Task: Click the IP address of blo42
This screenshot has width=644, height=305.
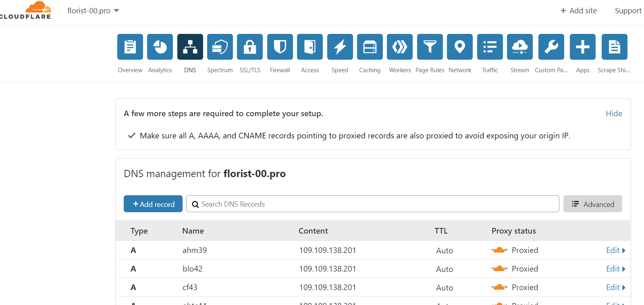Action: pos(328,269)
